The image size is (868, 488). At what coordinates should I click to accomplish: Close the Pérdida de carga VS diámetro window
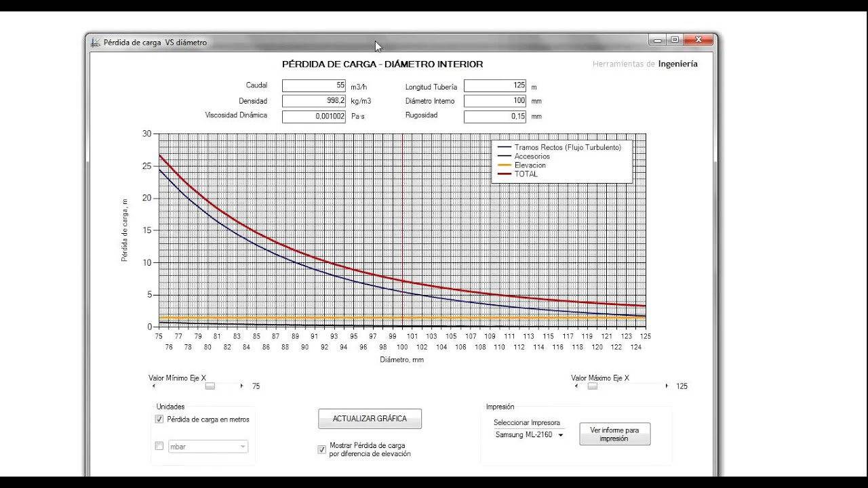click(x=698, y=40)
